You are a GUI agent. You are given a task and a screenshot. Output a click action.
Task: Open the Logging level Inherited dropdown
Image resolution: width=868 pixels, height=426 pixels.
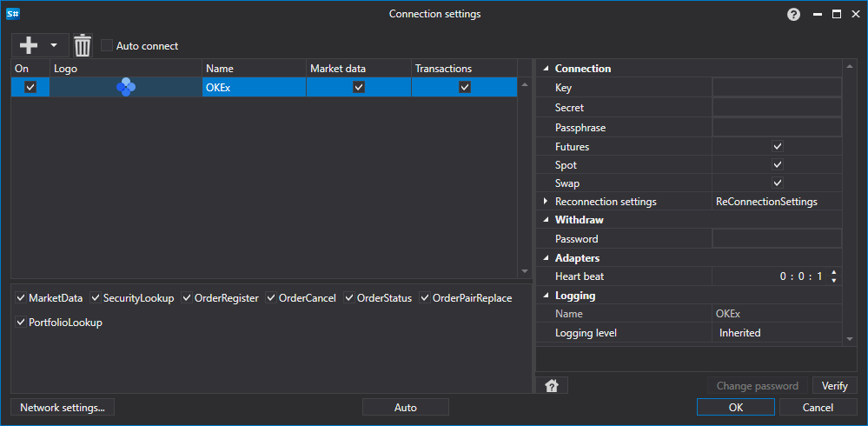[x=777, y=333]
